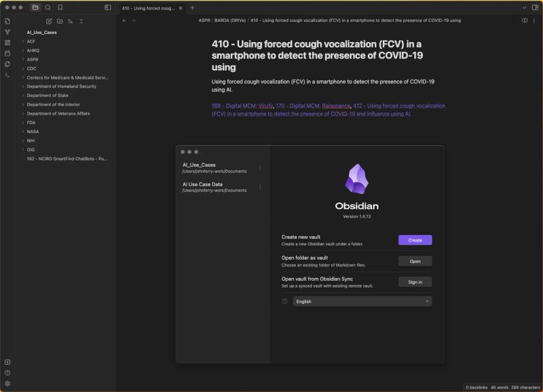Create a new note icon
The height and width of the screenshot is (392, 543).
pyautogui.click(x=49, y=21)
